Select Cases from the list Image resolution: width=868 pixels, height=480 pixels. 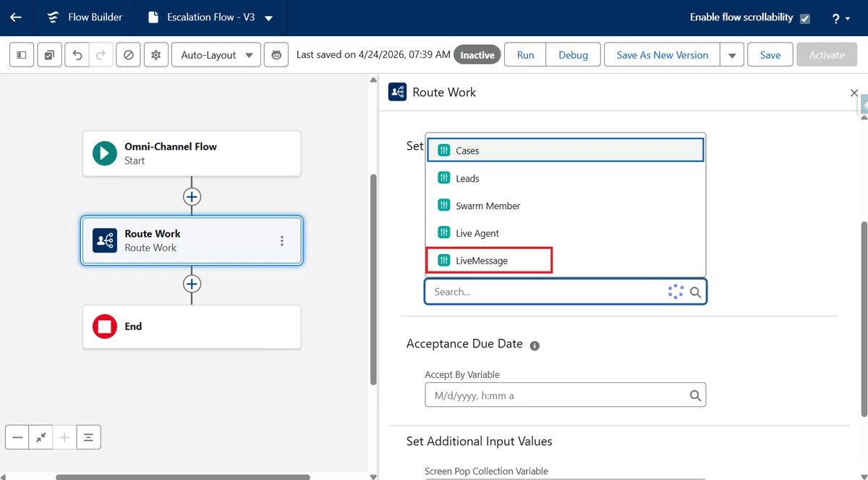[565, 151]
